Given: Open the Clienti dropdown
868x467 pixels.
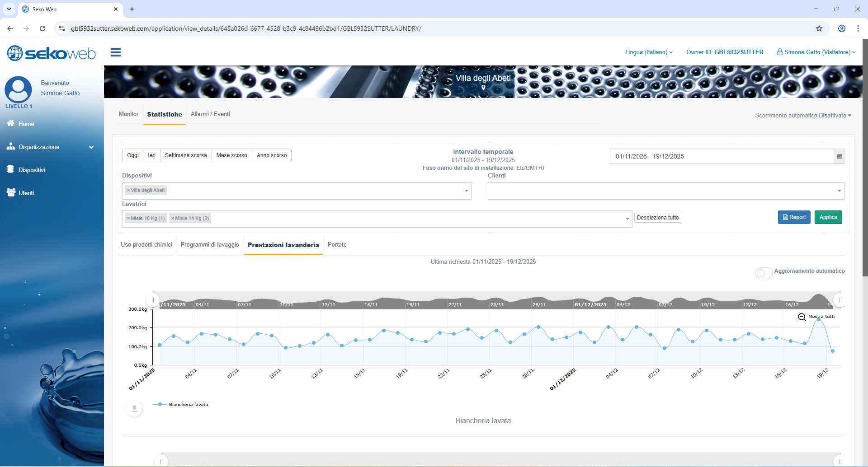Looking at the screenshot, I should click(x=665, y=191).
